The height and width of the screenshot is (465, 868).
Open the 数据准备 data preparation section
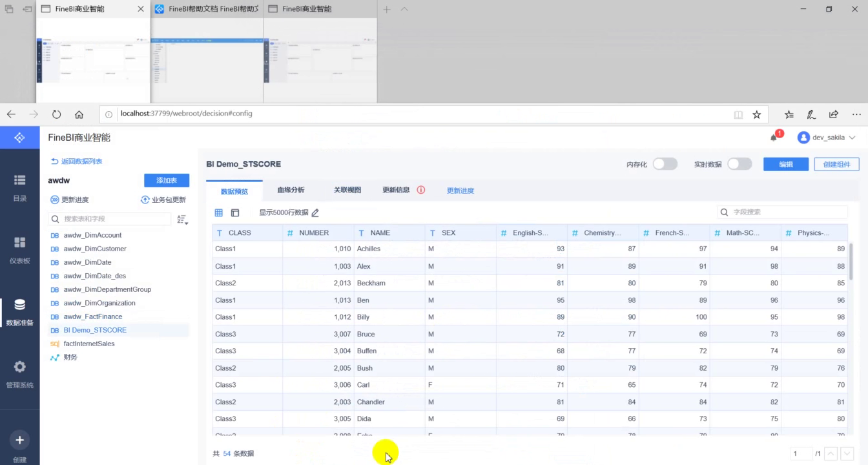[19, 312]
